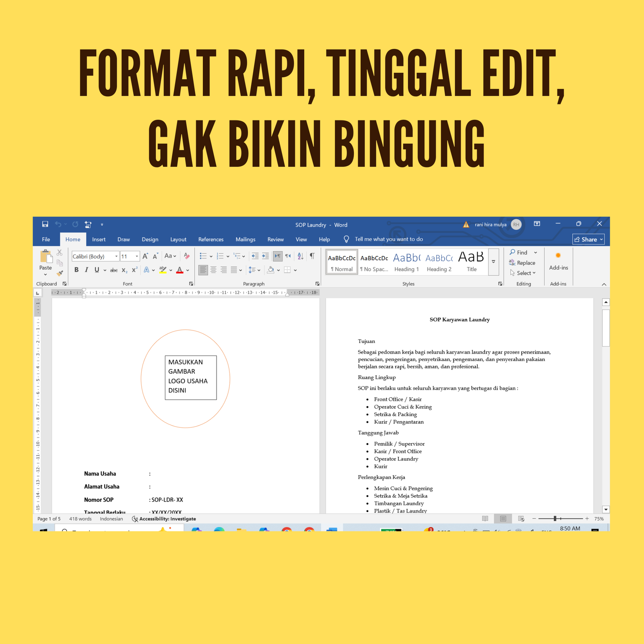Screen dimensions: 644x644
Task: Open the Insert ribbon tab
Action: click(x=99, y=239)
